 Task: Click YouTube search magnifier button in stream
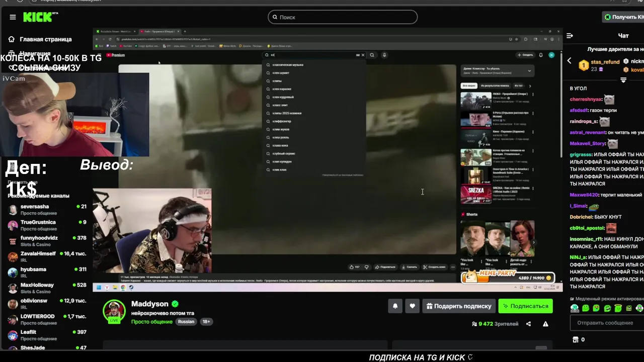pos(372,55)
